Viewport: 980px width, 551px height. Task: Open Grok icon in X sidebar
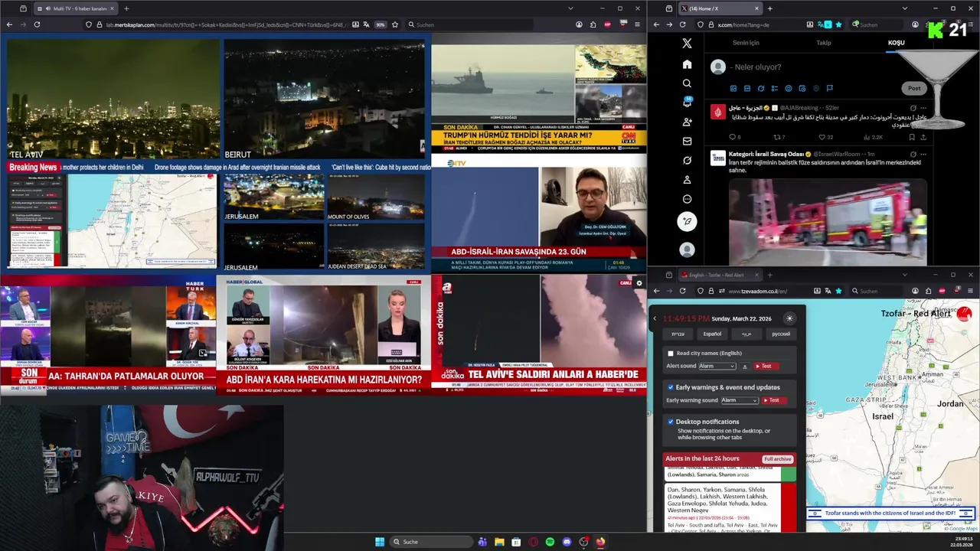(x=687, y=161)
